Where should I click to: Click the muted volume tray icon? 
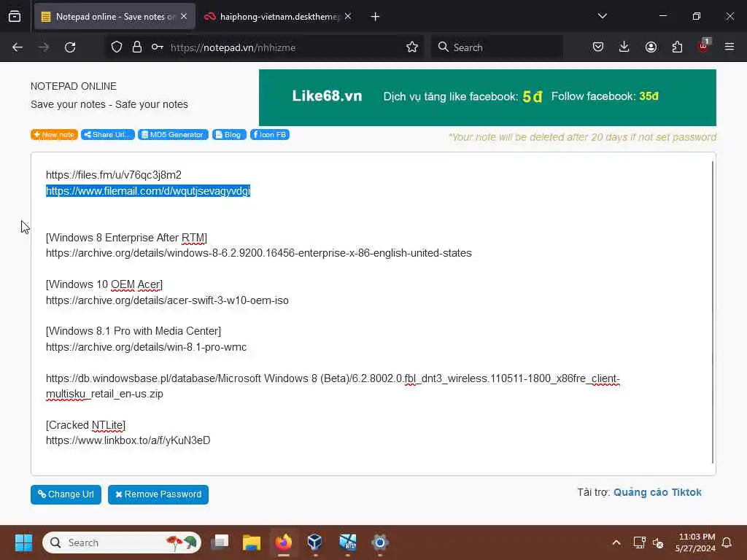pos(658,542)
